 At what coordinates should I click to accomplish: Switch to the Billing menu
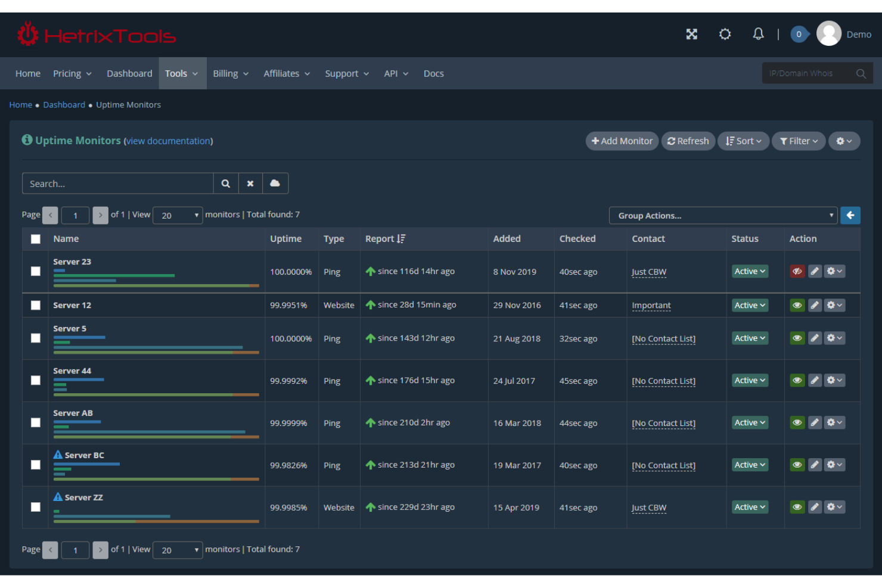coord(226,73)
